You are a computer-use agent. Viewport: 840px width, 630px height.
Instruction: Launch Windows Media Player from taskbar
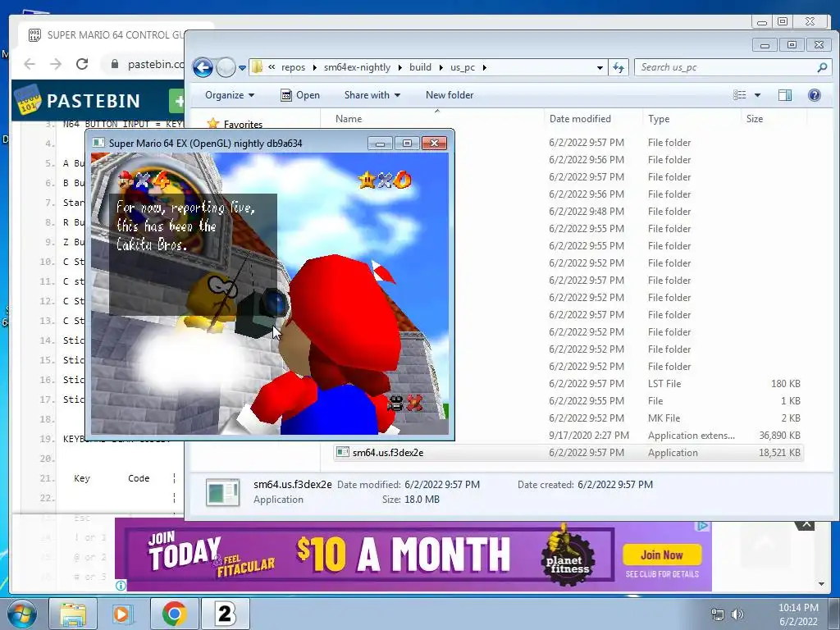(122, 614)
